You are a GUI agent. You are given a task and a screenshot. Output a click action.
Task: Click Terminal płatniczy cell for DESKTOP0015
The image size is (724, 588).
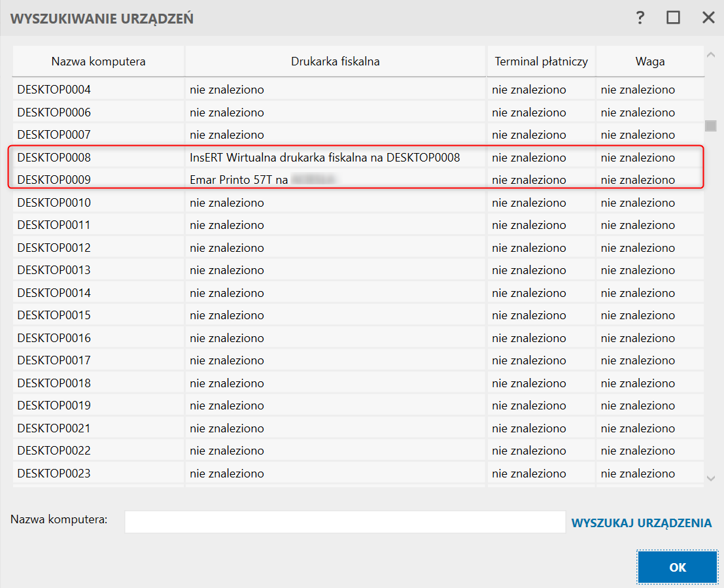541,315
